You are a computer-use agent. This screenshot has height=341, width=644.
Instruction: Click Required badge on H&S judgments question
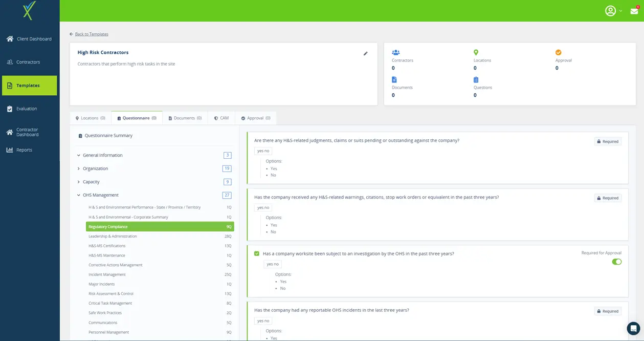click(x=608, y=141)
